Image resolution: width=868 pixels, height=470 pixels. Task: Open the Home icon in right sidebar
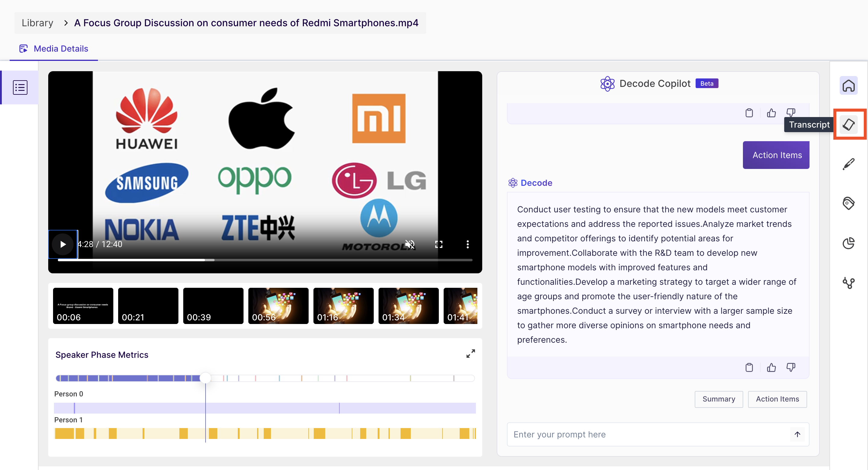[x=848, y=86]
